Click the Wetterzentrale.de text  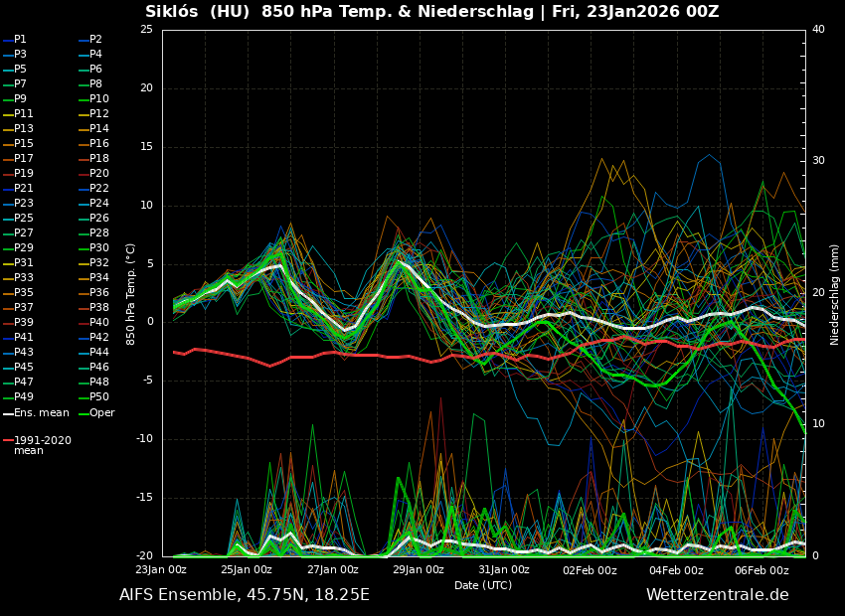[x=717, y=595]
